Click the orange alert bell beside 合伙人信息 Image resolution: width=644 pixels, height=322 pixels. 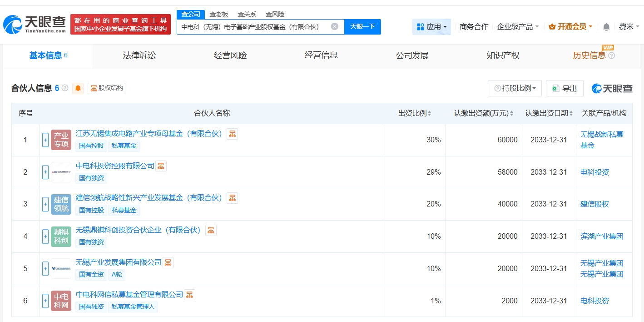[78, 88]
